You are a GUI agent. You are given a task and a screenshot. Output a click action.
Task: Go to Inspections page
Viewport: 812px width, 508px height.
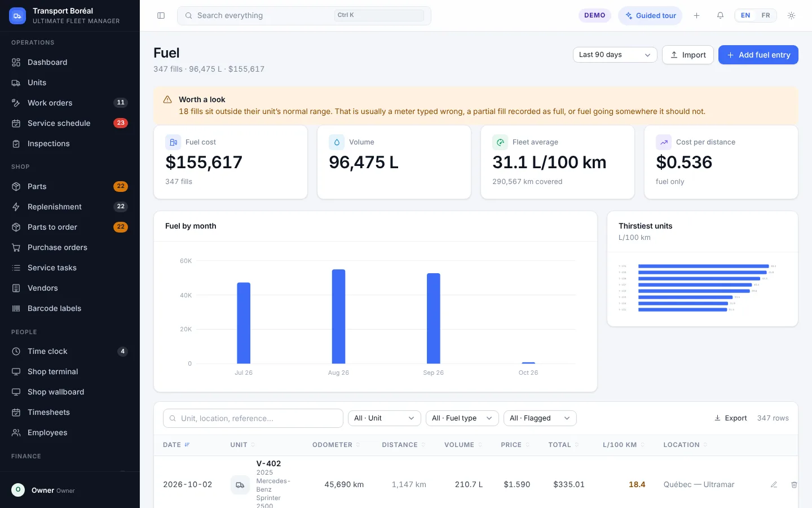pos(69,143)
